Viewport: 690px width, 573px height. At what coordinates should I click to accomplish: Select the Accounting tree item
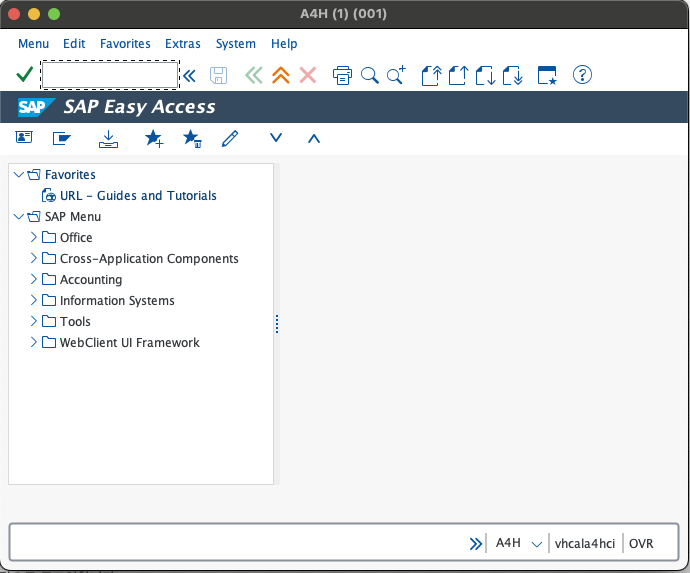[x=91, y=279]
